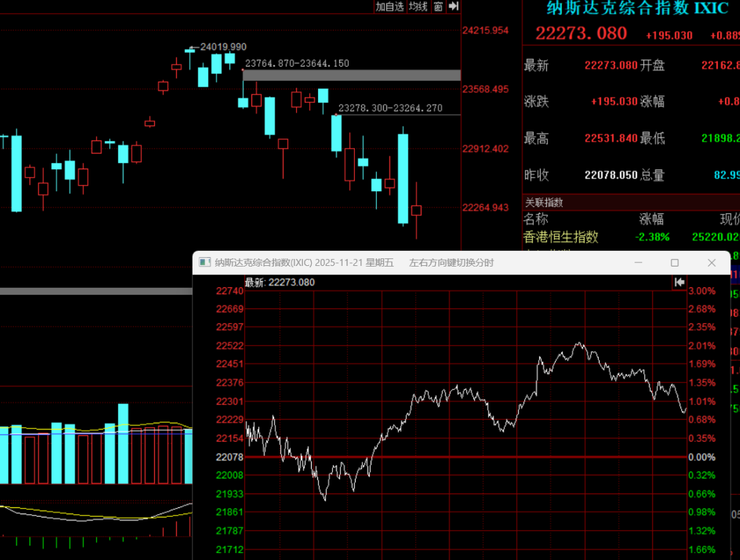Click the 22078 previous close baseline label
Viewport: 740px width, 560px height.
[230, 457]
